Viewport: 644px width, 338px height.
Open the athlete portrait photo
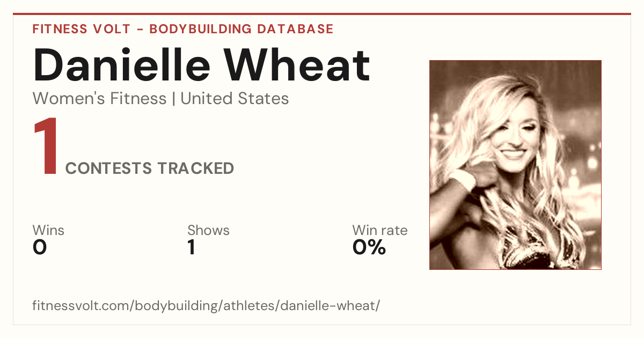coord(515,165)
